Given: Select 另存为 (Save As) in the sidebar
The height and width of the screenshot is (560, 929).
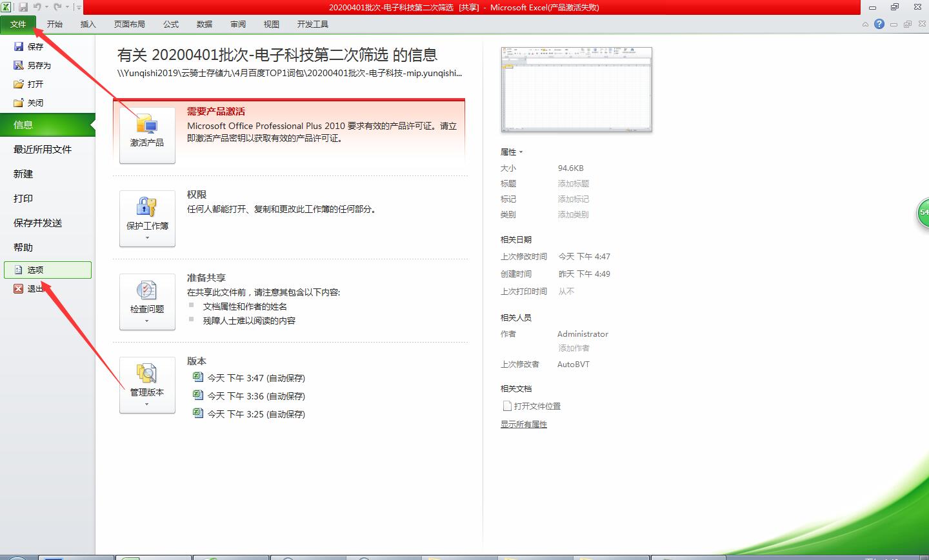Looking at the screenshot, I should (32, 65).
